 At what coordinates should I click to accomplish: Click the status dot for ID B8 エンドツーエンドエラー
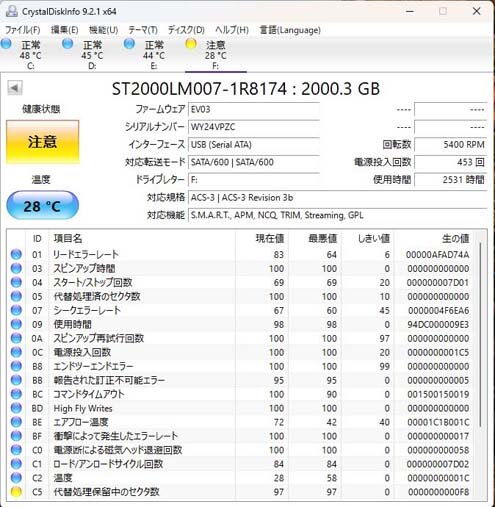(16, 366)
